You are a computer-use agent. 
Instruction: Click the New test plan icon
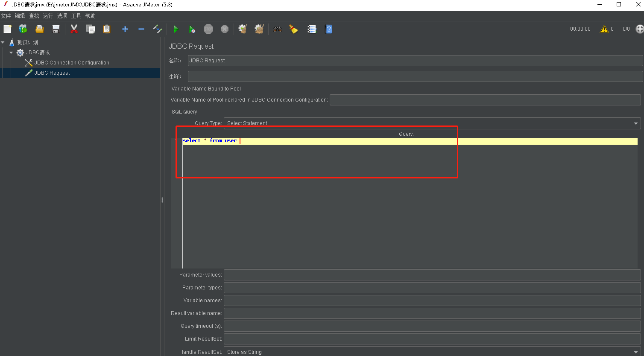(x=7, y=29)
